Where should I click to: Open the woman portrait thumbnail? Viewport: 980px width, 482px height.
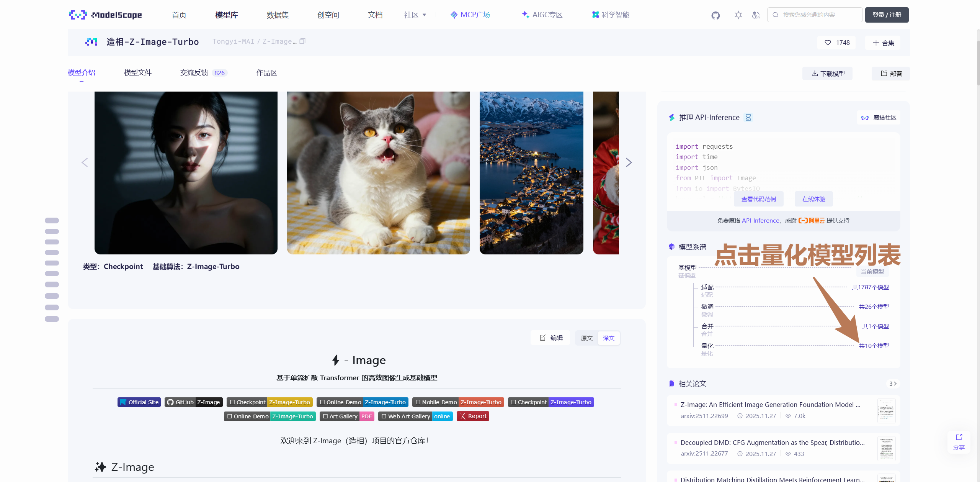(186, 173)
